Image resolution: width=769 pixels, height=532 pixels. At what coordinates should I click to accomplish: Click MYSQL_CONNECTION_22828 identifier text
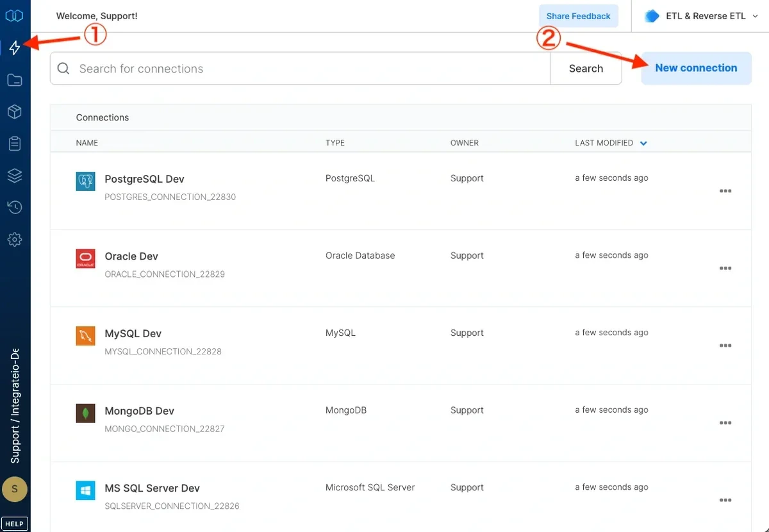point(163,351)
